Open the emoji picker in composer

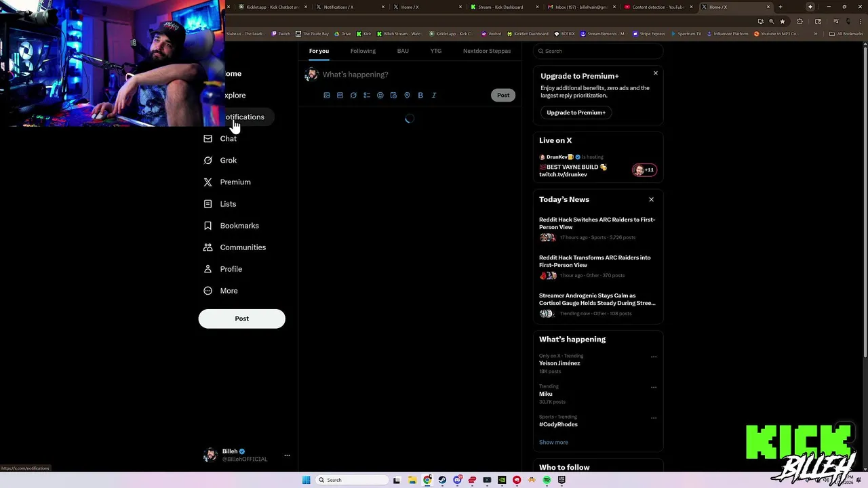pyautogui.click(x=380, y=96)
